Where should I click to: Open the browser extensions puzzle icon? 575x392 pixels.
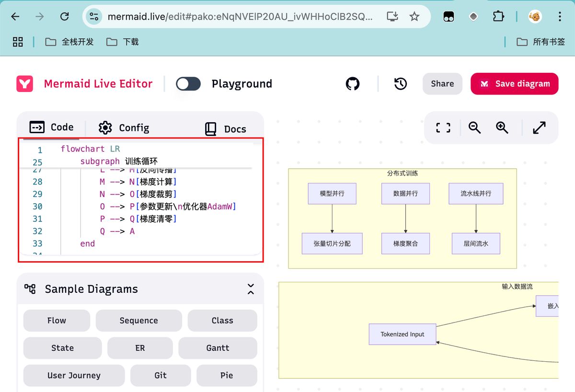pos(498,17)
